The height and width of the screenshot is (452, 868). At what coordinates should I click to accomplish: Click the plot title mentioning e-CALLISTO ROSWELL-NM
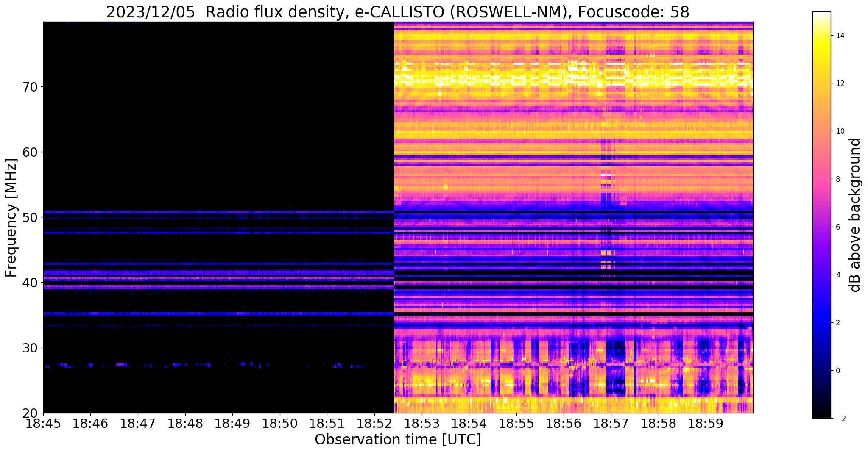coord(398,12)
